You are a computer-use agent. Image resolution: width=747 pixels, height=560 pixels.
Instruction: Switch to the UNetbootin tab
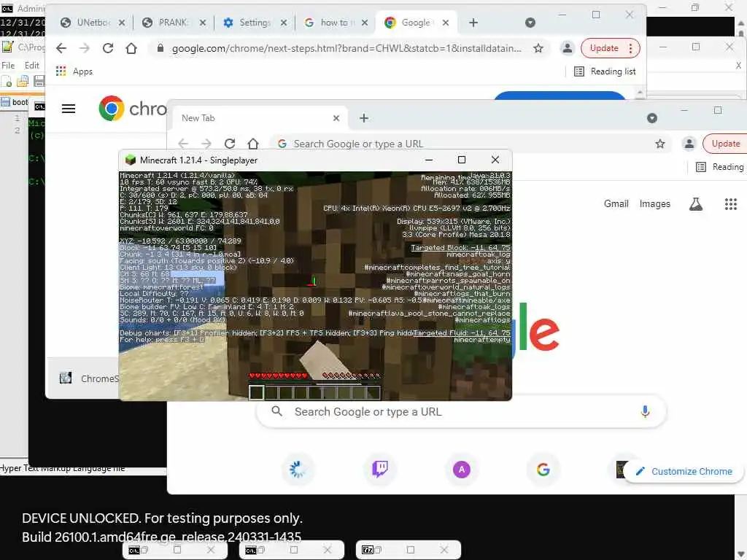pyautogui.click(x=93, y=23)
